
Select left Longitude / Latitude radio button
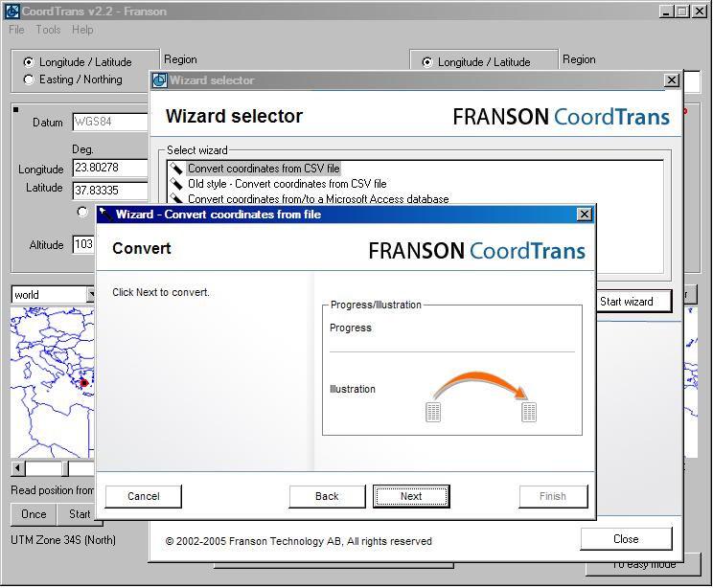tap(29, 62)
